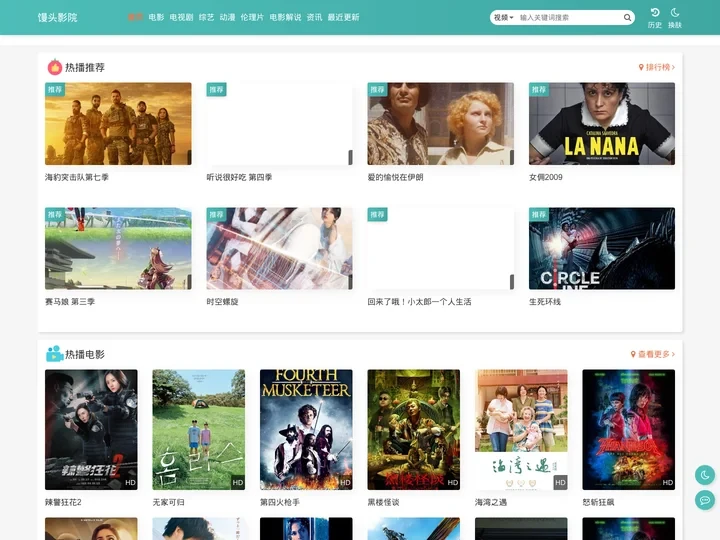The image size is (720, 540).
Task: Click the 海湾之遇 title link
Action: [x=491, y=502]
